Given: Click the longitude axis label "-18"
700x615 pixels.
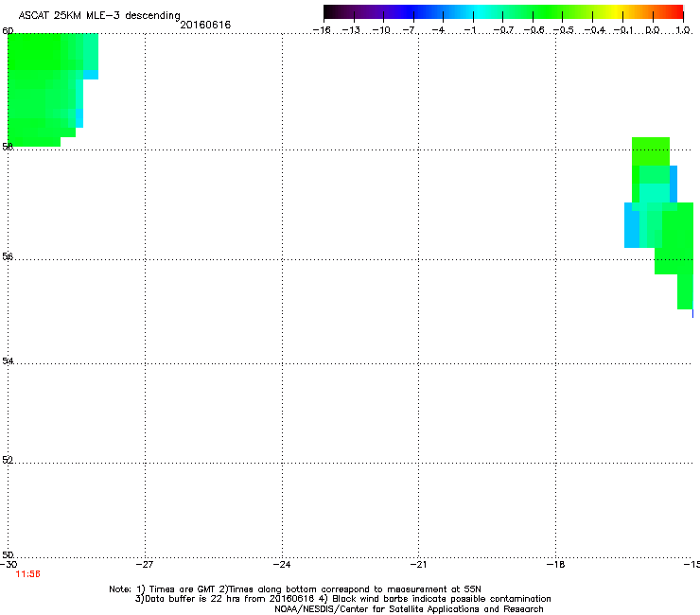Looking at the screenshot, I should click(555, 564).
